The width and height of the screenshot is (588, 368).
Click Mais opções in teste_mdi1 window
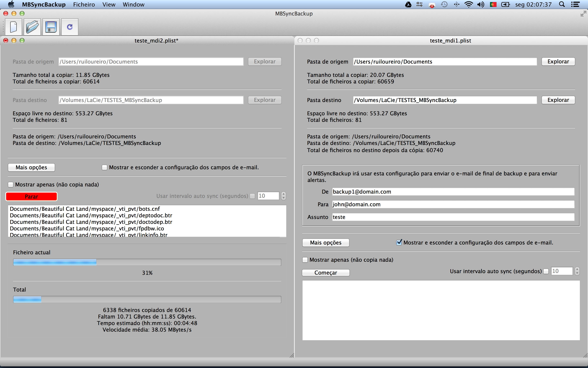pyautogui.click(x=326, y=243)
